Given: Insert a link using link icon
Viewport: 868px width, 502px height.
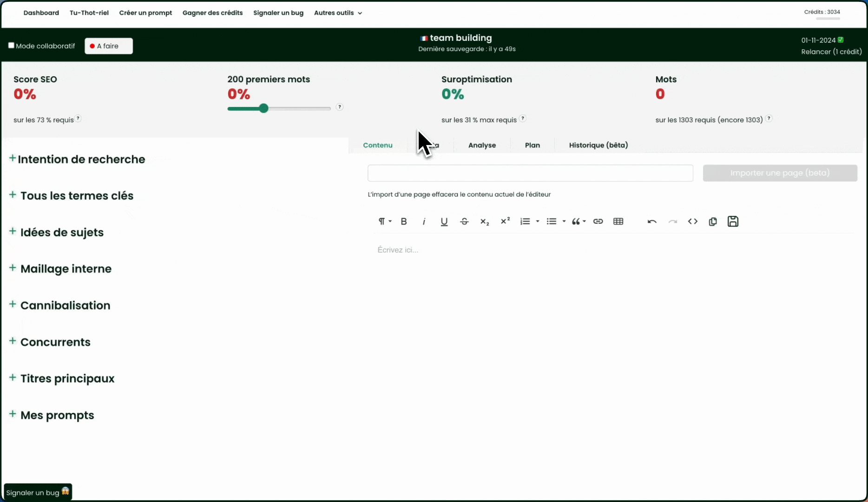Looking at the screenshot, I should pos(598,222).
